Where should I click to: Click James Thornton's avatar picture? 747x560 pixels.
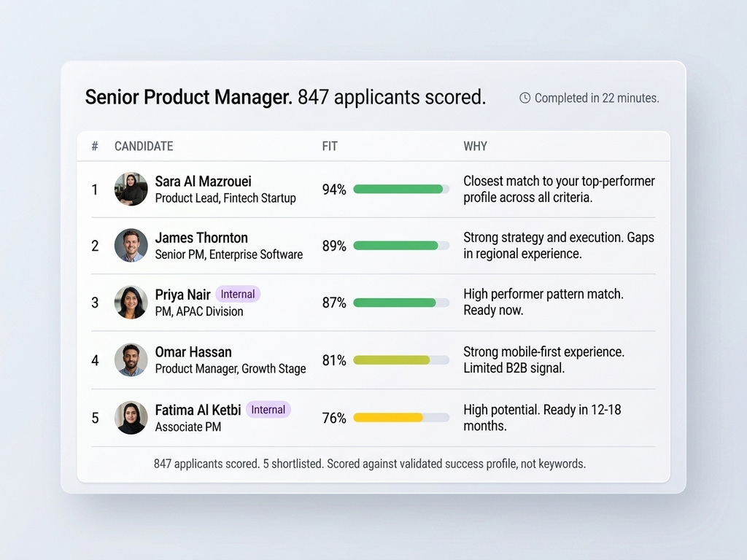tap(131, 246)
